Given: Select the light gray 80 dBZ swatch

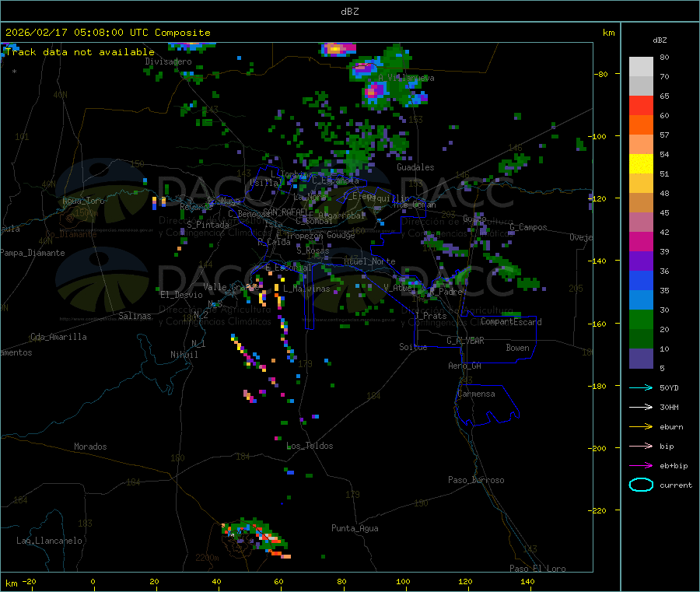Looking at the screenshot, I should tap(641, 67).
